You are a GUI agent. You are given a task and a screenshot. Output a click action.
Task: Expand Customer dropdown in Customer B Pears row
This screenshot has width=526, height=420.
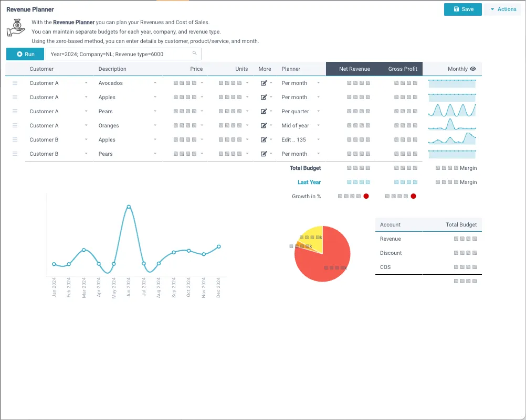[x=86, y=154]
